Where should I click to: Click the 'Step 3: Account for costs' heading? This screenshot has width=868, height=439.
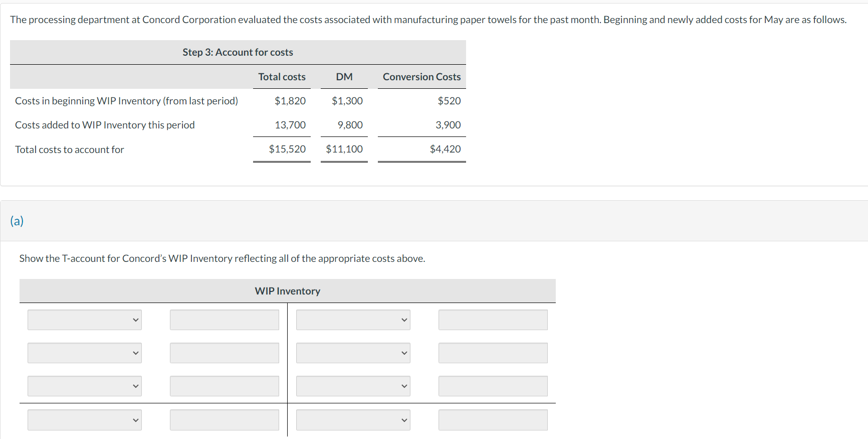(x=238, y=52)
